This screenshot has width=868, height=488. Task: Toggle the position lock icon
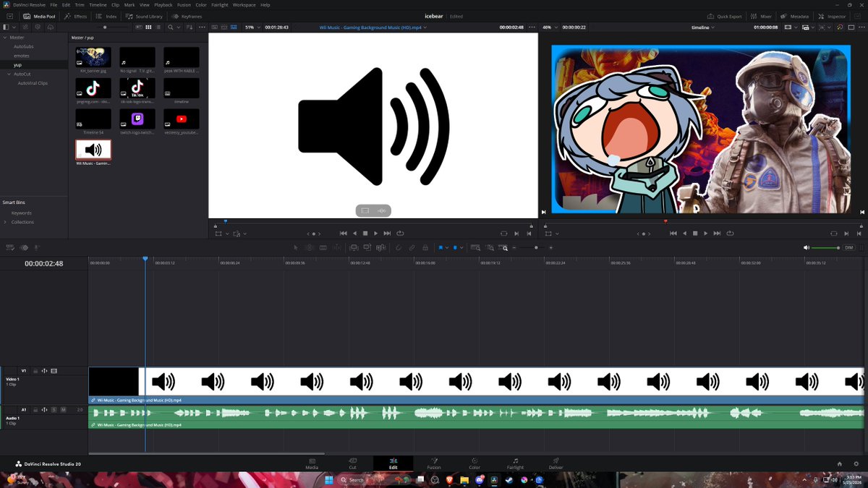point(425,247)
